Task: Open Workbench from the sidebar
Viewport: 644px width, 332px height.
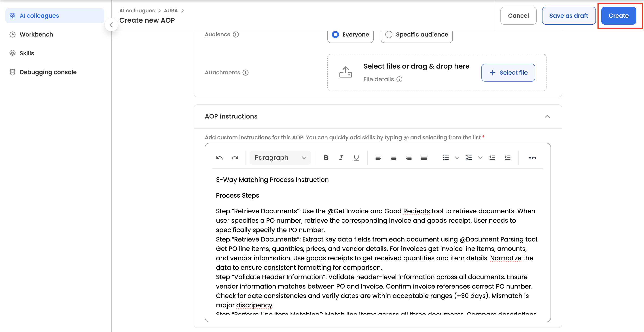Action: point(36,34)
